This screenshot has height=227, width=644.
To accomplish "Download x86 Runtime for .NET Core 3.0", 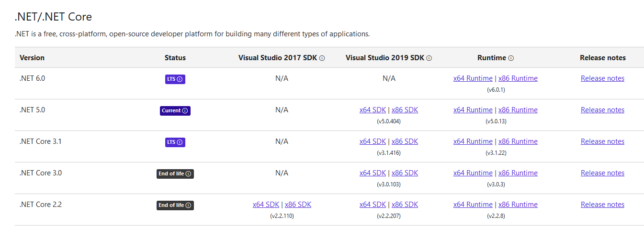I will [x=518, y=173].
